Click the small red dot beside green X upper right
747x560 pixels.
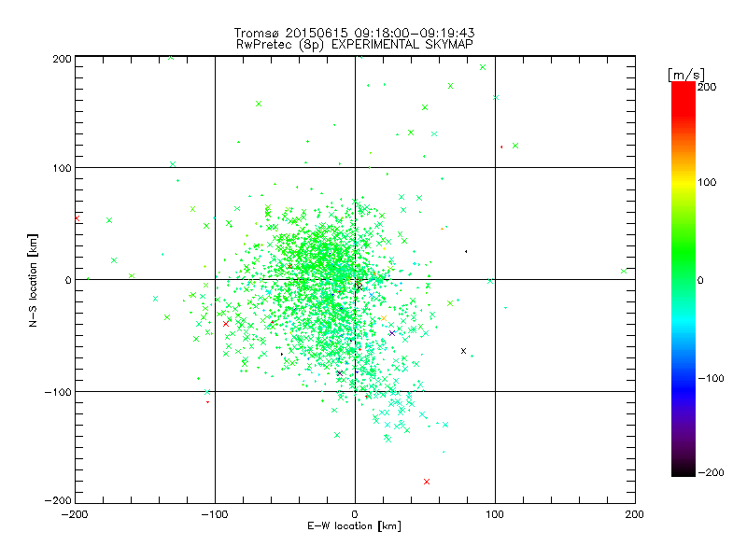point(501,147)
